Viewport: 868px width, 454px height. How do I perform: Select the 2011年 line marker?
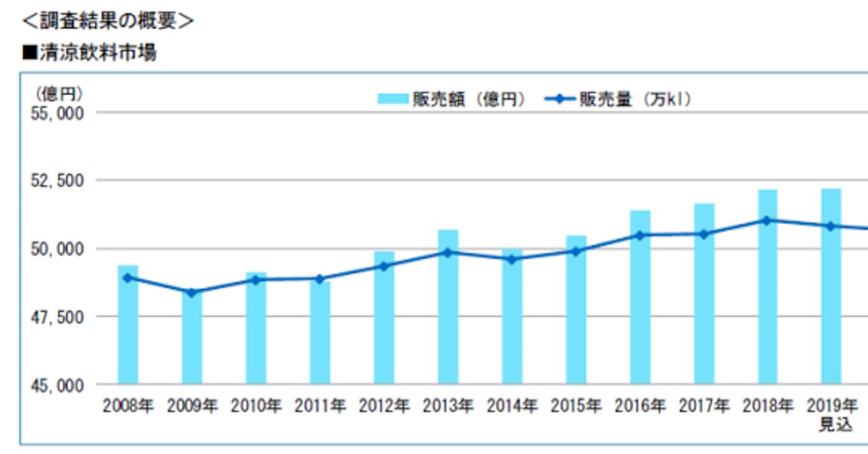(x=320, y=278)
